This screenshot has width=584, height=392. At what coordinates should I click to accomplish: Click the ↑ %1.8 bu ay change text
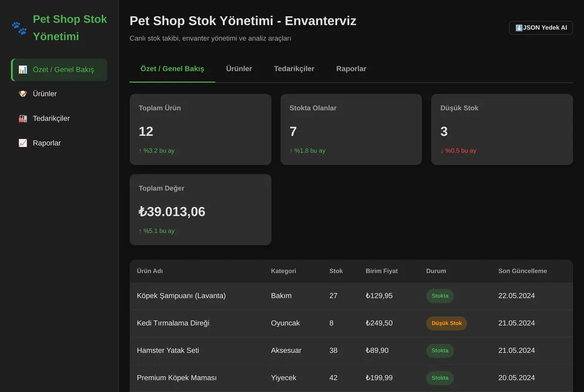[308, 151]
